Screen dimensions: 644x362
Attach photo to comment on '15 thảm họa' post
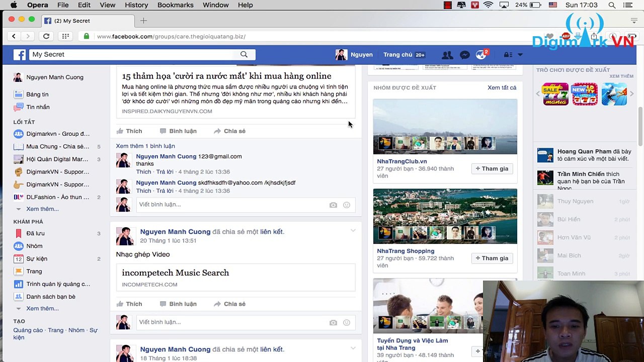click(x=333, y=205)
